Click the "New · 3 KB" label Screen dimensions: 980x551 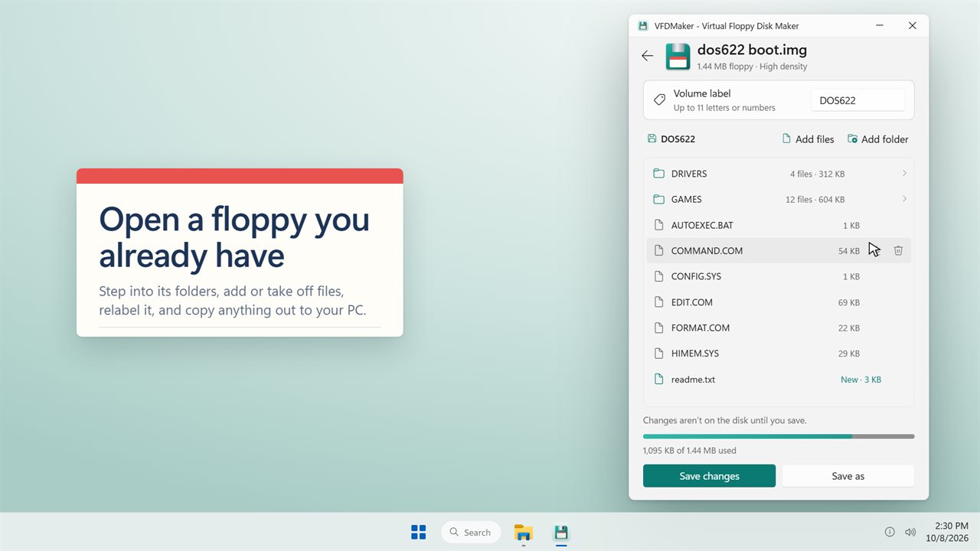861,380
